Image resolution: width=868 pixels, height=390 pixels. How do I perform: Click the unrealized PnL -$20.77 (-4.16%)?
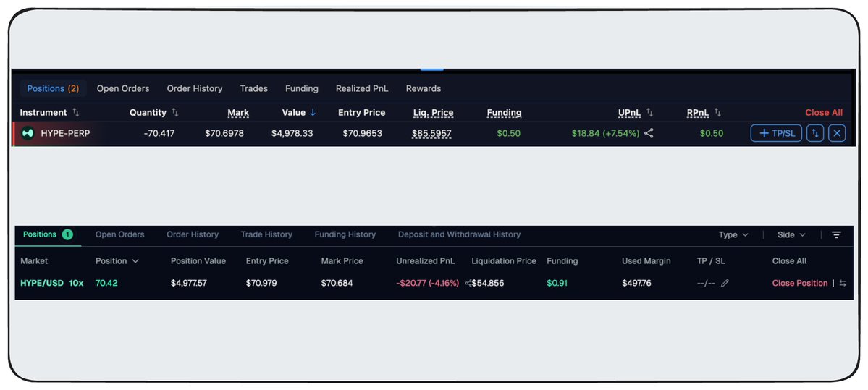[x=428, y=283]
